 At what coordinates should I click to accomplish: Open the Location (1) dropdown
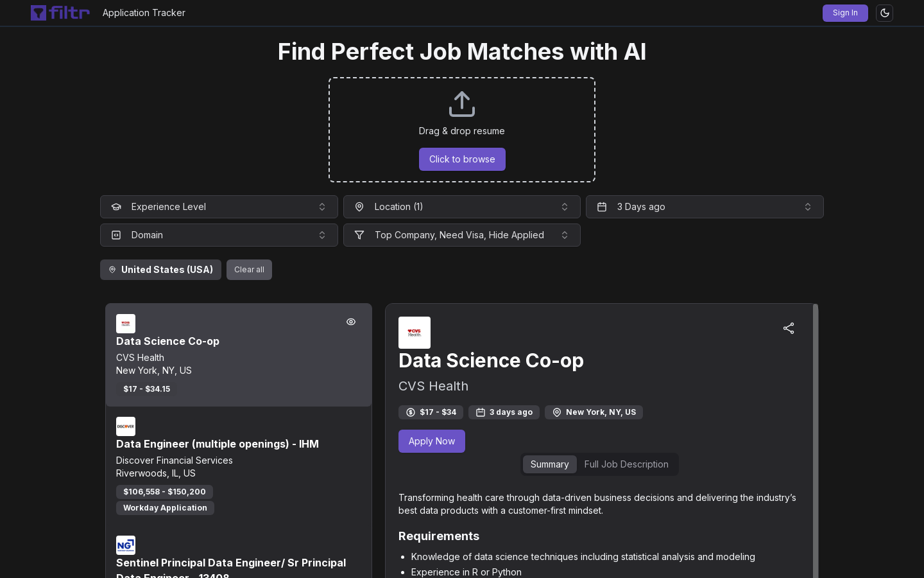[462, 207]
